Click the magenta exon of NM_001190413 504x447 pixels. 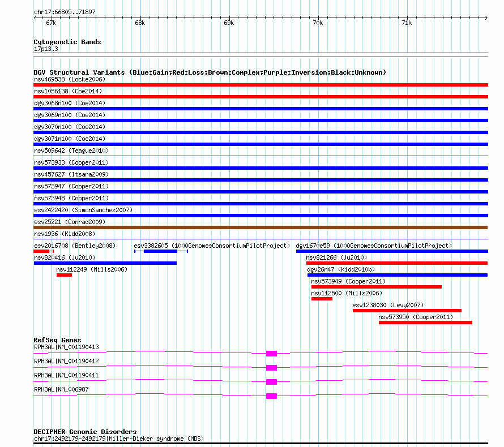pyautogui.click(x=272, y=354)
